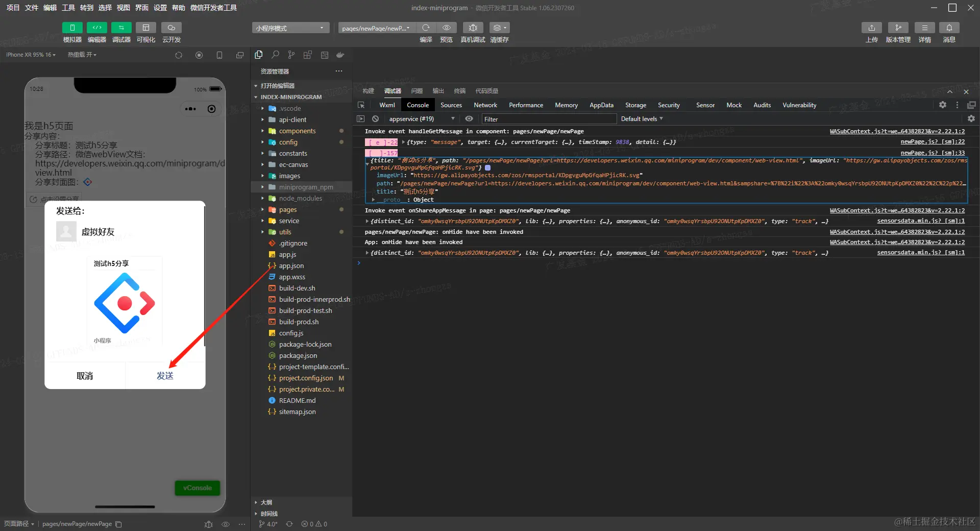Open the 小程序模式 mode dropdown
Image resolution: width=980 pixels, height=531 pixels.
(290, 28)
